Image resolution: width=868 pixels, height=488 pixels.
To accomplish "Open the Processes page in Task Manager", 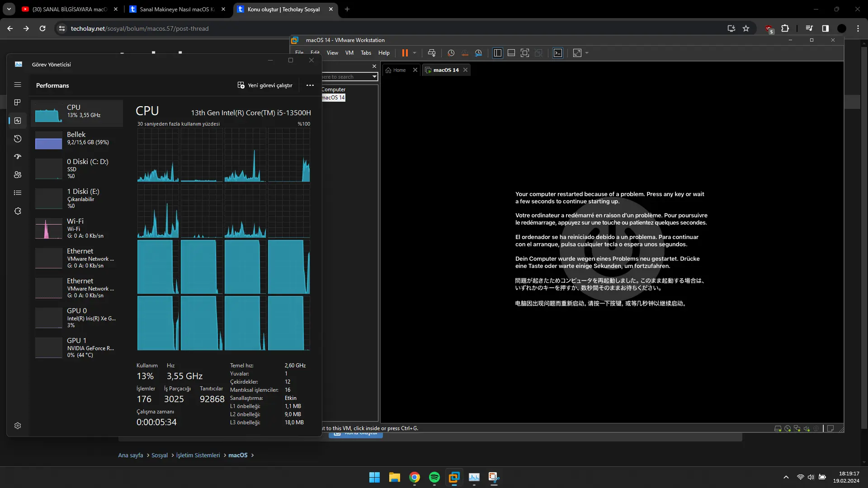I will pos(18,103).
